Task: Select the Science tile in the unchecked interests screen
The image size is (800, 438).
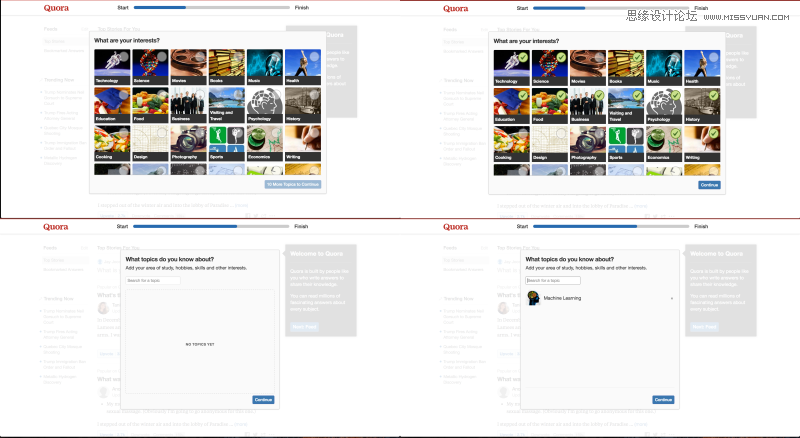Action: [x=150, y=67]
